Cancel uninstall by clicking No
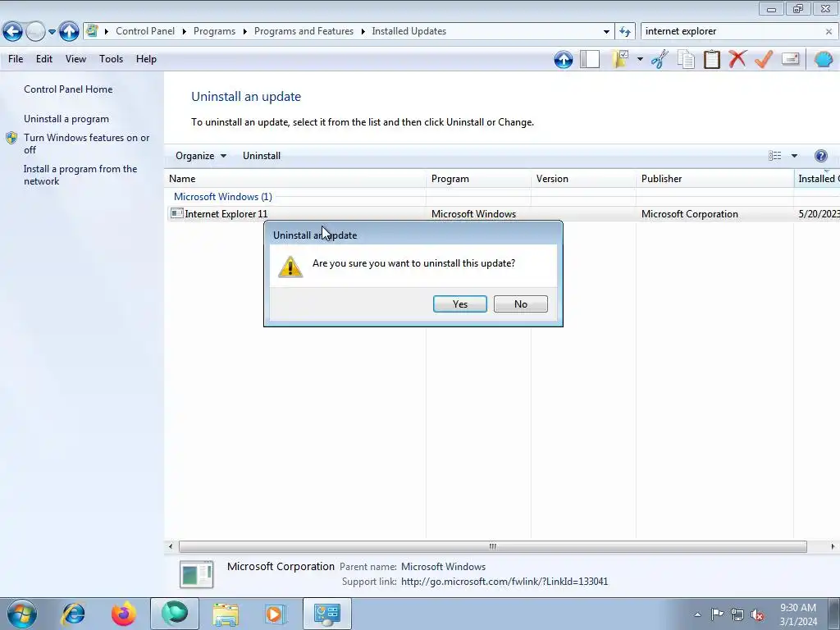Viewport: 840px width, 630px height. 521,304
